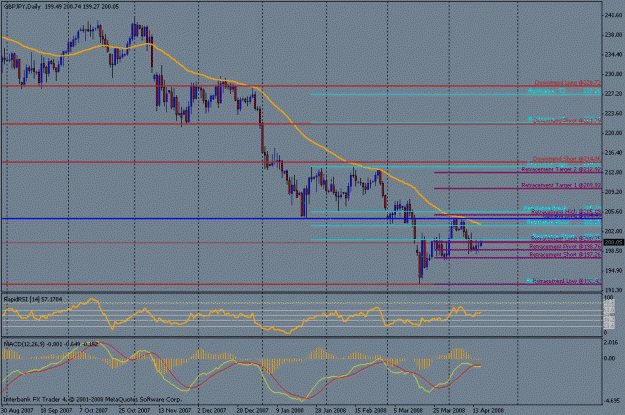Click the Retracement Target 2 @212.92 label
This screenshot has width=625, height=415.
(561, 169)
